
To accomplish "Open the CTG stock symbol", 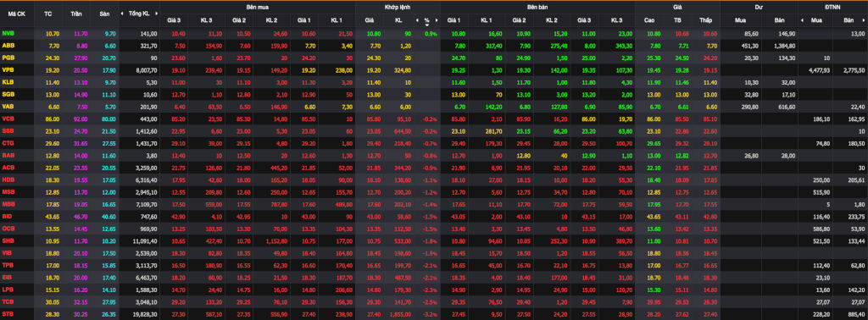I will coord(8,142).
